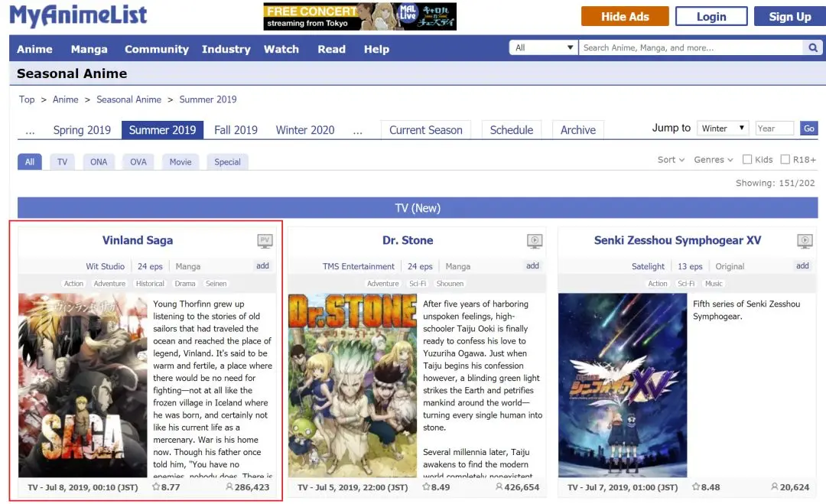This screenshot has height=504, width=826.
Task: Select the All type filter
Action: [x=30, y=161]
